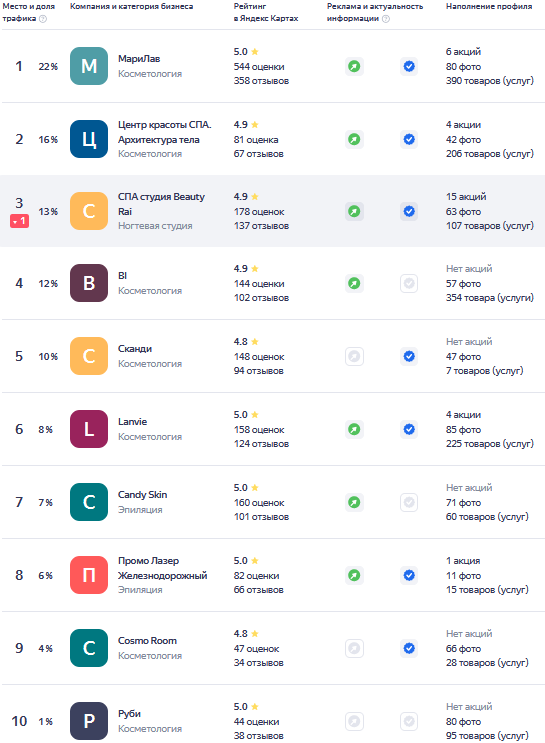Open the crimson L avatar of Lanvie
545x743 pixels.
89,429
